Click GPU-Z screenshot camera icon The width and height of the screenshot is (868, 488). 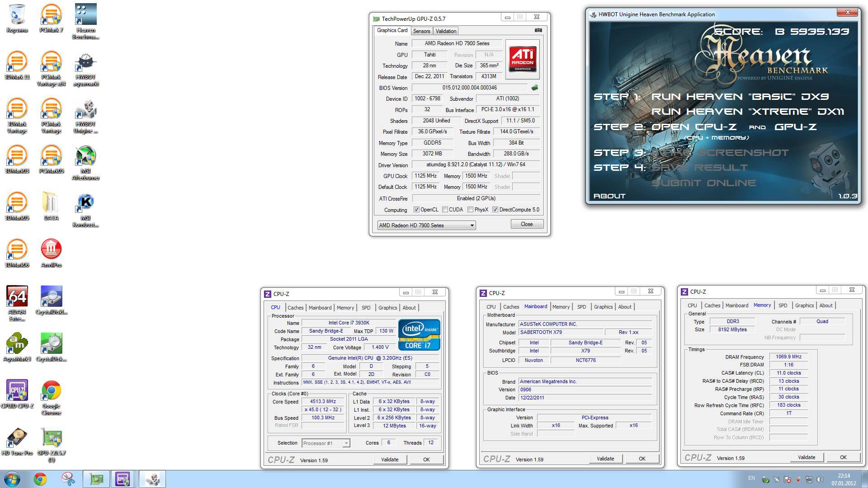pos(538,30)
